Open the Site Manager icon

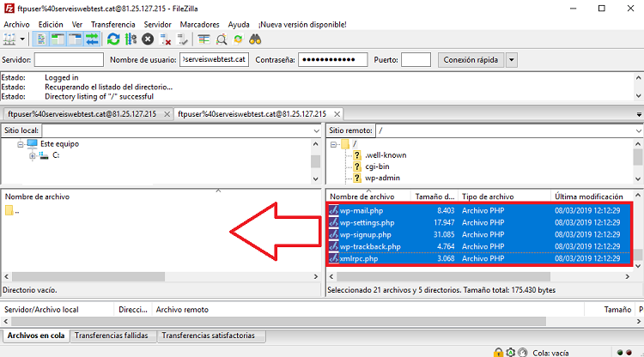9,39
